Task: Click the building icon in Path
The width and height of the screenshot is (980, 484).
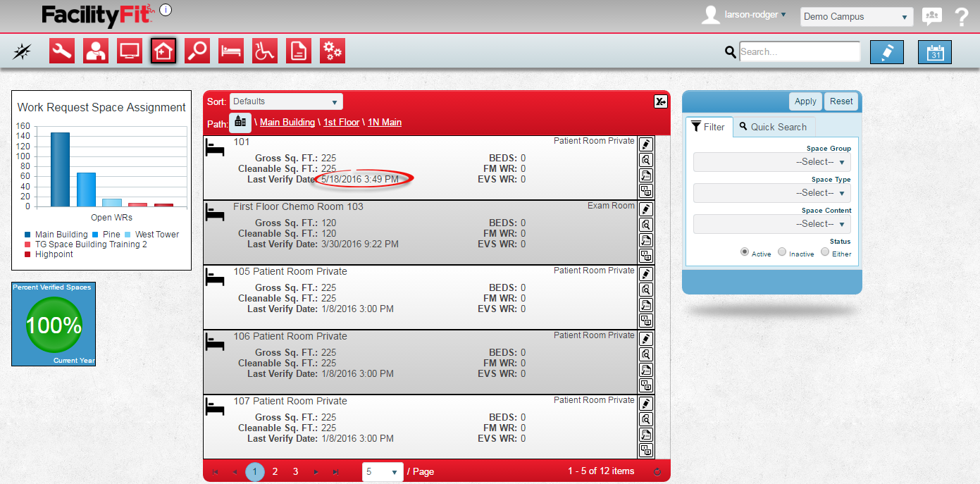Action: click(x=240, y=122)
